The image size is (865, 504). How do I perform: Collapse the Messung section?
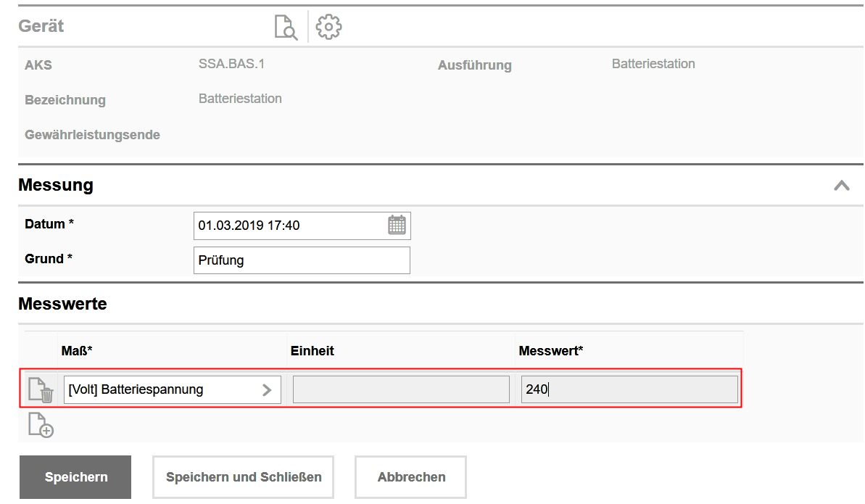(x=841, y=186)
